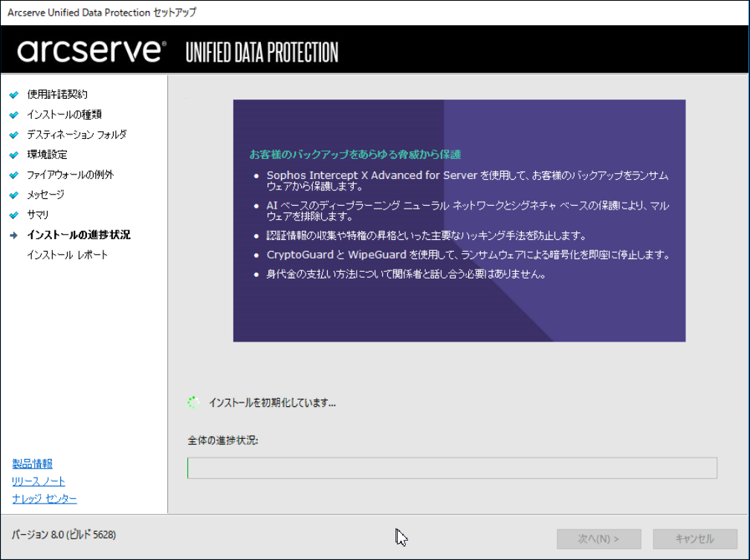Screen dimensions: 750x560
Task: Click the banner heading お客様のバックアップをあらゆる脅威から保護
Action: coord(355,154)
